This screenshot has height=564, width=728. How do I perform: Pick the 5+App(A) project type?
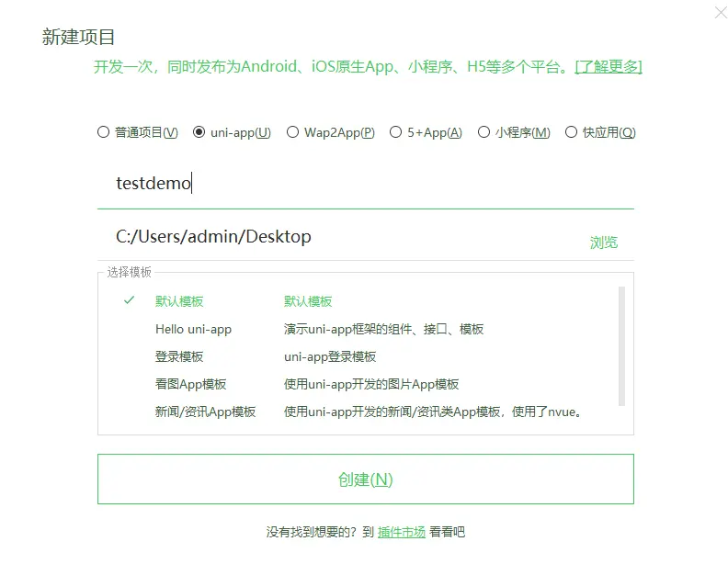pos(426,132)
